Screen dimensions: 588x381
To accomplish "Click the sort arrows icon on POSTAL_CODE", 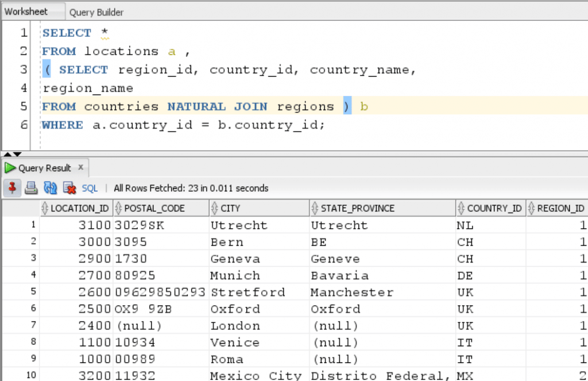I will 118,209.
